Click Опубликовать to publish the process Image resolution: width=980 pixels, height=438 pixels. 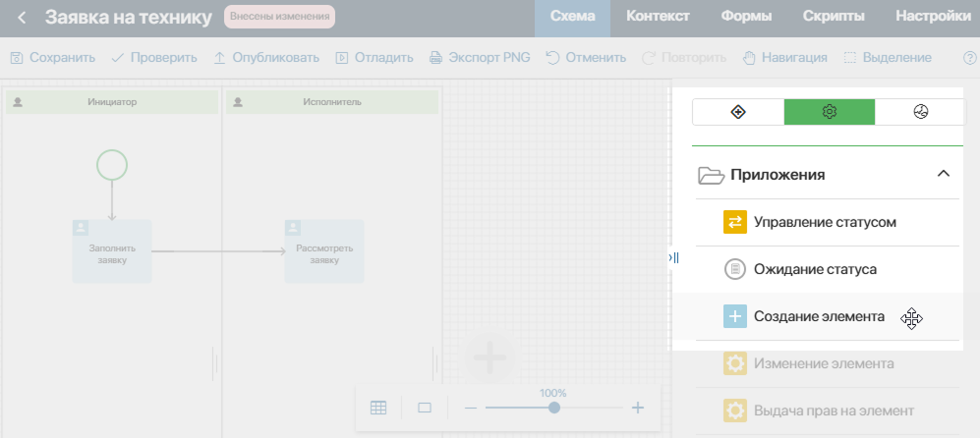(266, 58)
